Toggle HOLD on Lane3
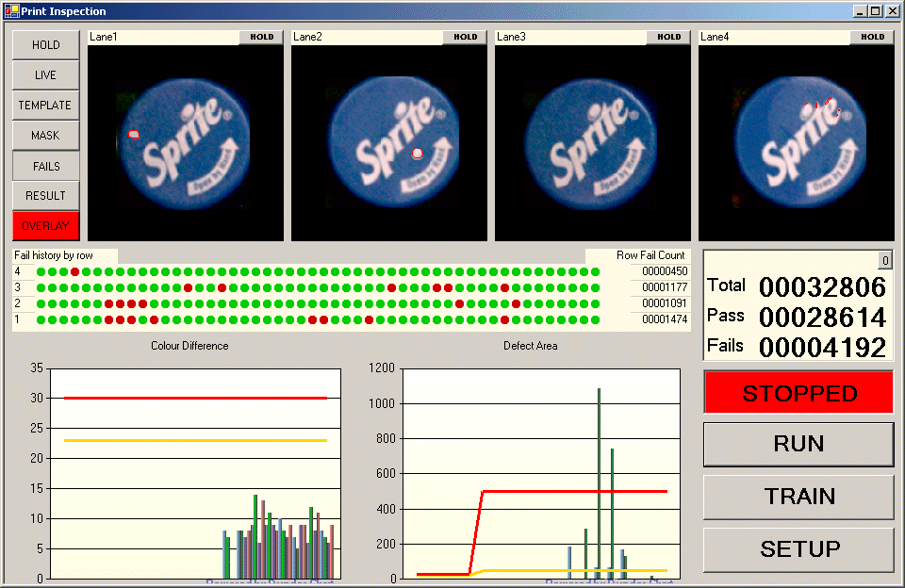 point(668,38)
